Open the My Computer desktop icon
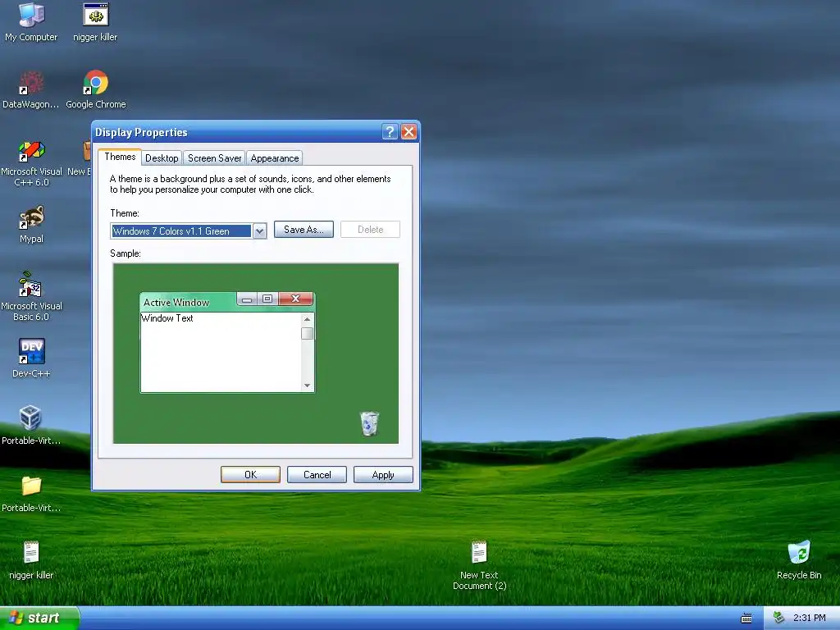 click(x=31, y=22)
